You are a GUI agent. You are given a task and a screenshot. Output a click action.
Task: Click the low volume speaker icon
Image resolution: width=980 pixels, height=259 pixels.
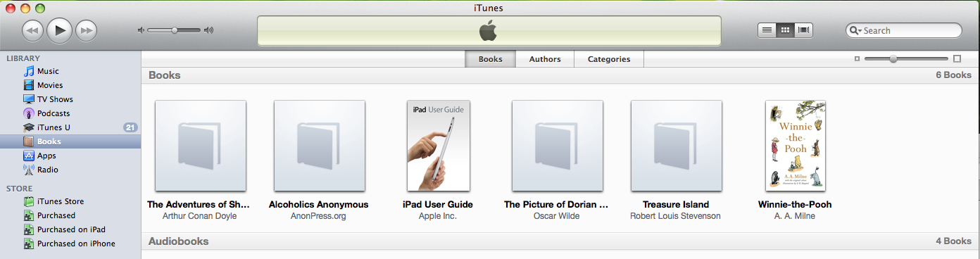[x=141, y=30]
